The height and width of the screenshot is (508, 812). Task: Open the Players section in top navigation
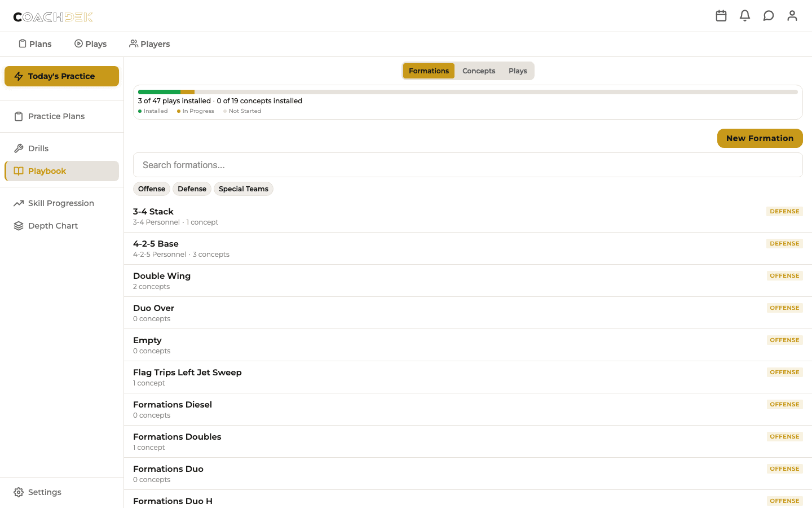[149, 43]
